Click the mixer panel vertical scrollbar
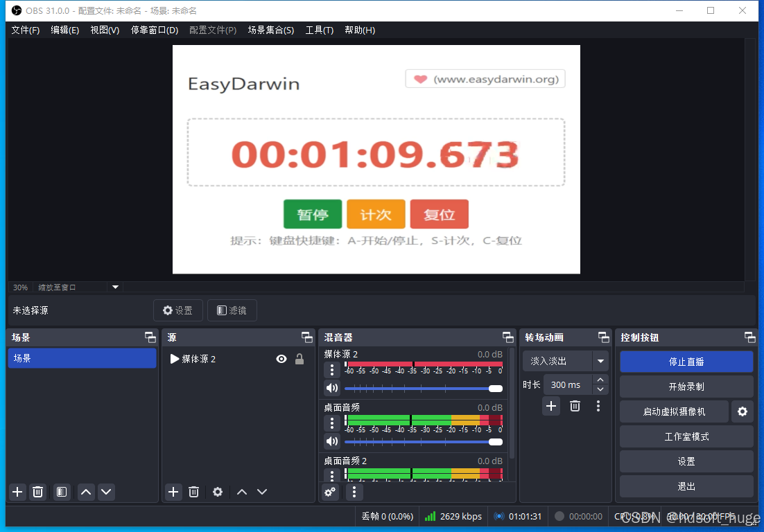This screenshot has height=532, width=764. (x=511, y=403)
